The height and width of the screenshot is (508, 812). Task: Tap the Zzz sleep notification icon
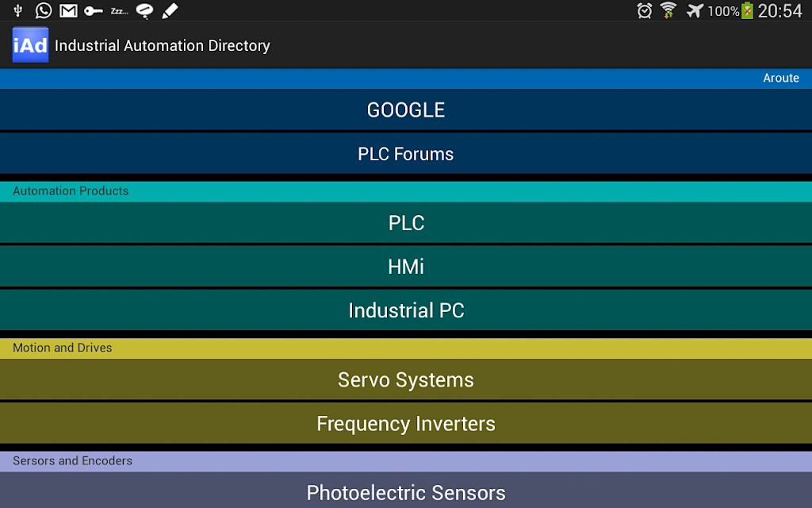pos(119,11)
